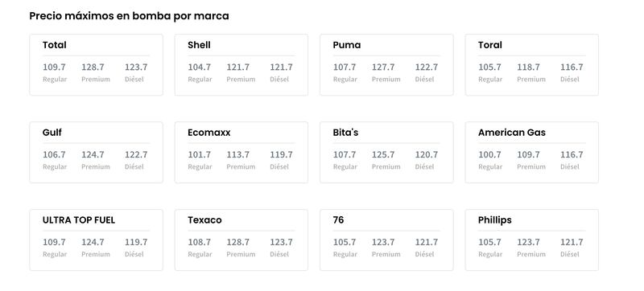Select the Shell brand card title
Viewport: 644px width, 291px height.
(x=199, y=45)
